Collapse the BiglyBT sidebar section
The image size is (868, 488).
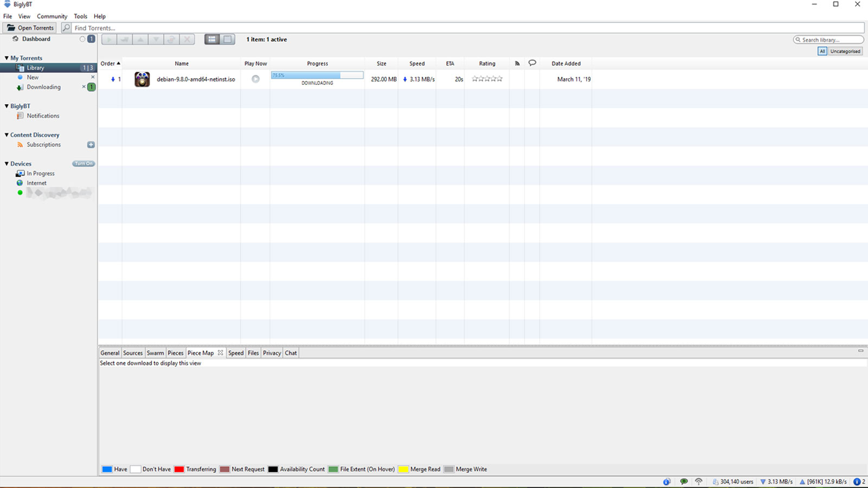coord(7,106)
